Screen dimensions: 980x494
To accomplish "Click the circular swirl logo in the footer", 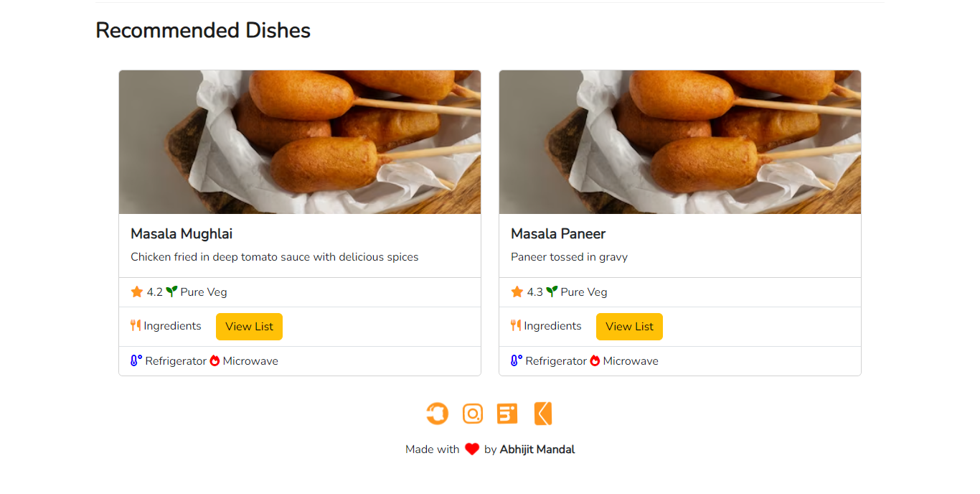I will 437,414.
